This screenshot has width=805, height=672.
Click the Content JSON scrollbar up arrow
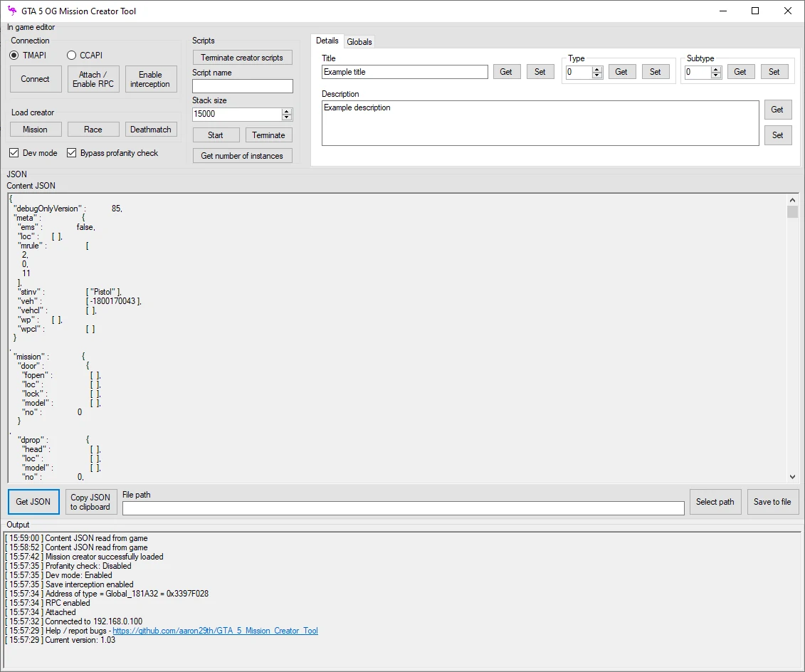point(793,200)
